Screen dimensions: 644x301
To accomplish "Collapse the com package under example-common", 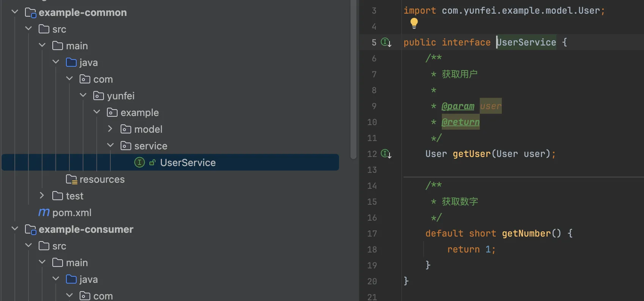I will tap(69, 78).
